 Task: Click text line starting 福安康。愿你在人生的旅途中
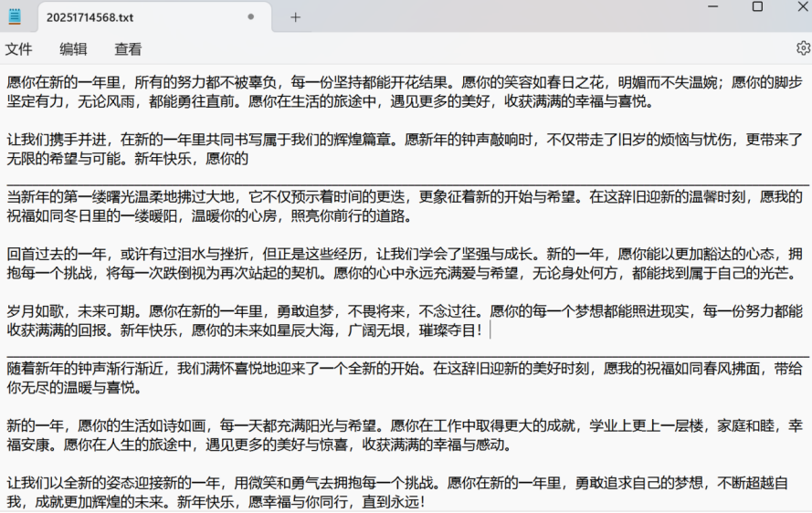pos(259,445)
